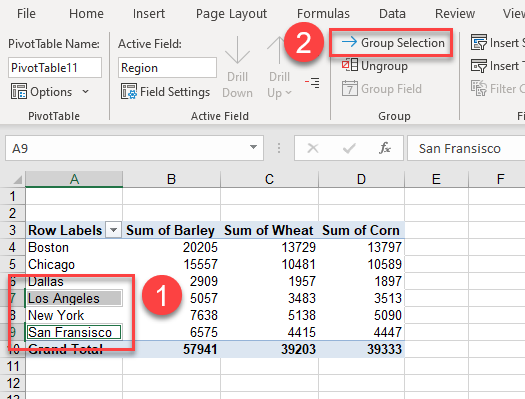The width and height of the screenshot is (525, 399).
Task: Click the insert function fx icon
Action: pyautogui.click(x=385, y=148)
